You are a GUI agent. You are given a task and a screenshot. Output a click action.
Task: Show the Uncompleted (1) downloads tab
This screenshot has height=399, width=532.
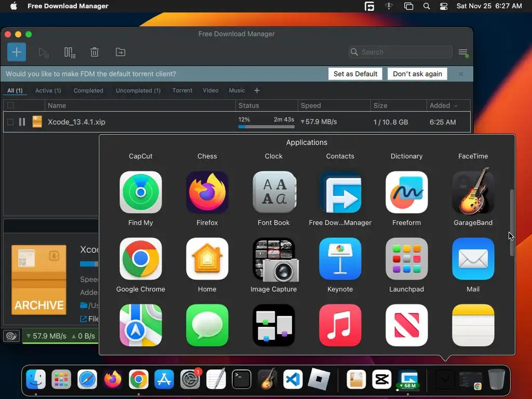point(138,90)
